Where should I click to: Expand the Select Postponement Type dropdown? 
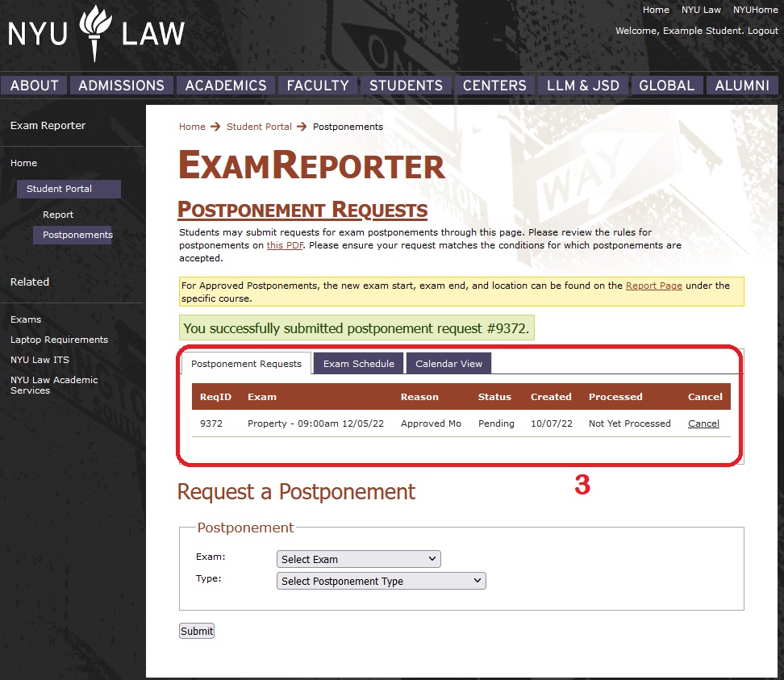tap(381, 581)
